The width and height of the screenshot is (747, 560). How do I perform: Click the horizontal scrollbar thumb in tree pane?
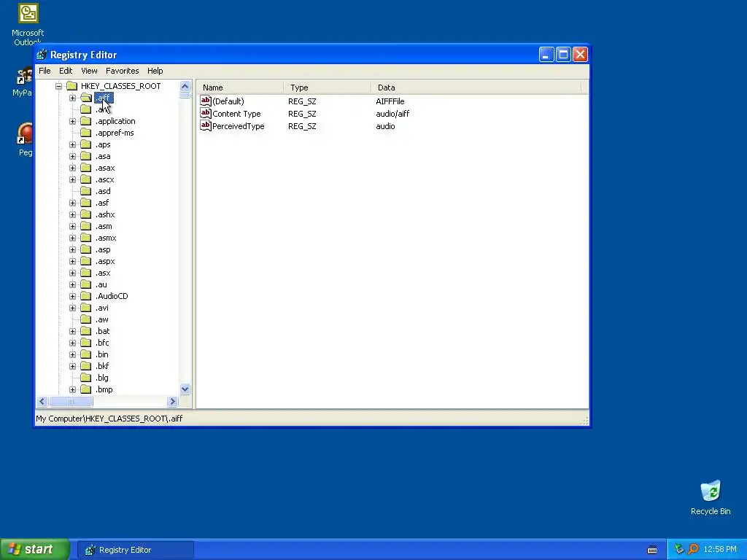[x=71, y=402]
